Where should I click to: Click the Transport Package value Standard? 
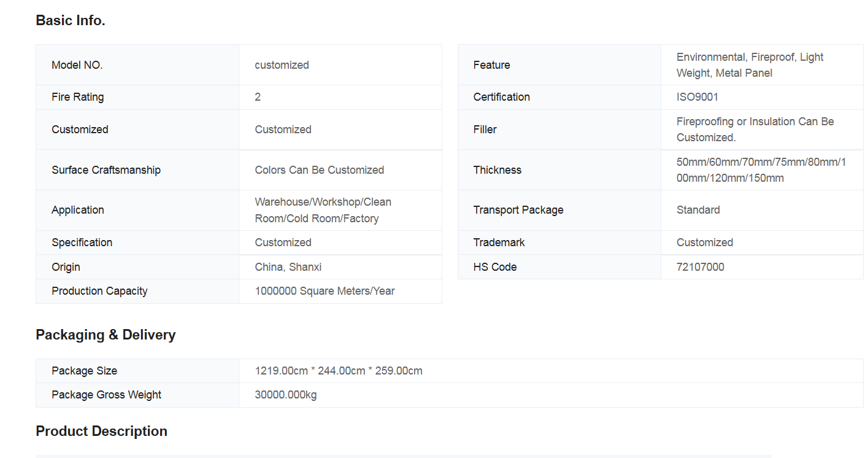point(698,210)
